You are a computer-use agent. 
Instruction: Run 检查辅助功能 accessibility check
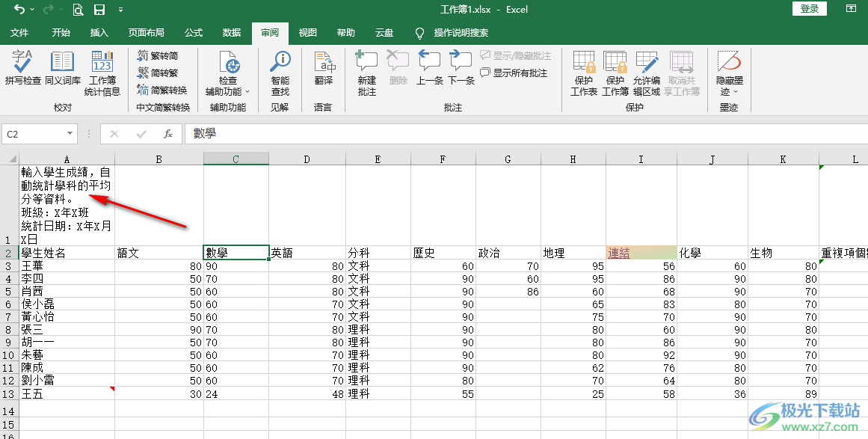[x=228, y=73]
